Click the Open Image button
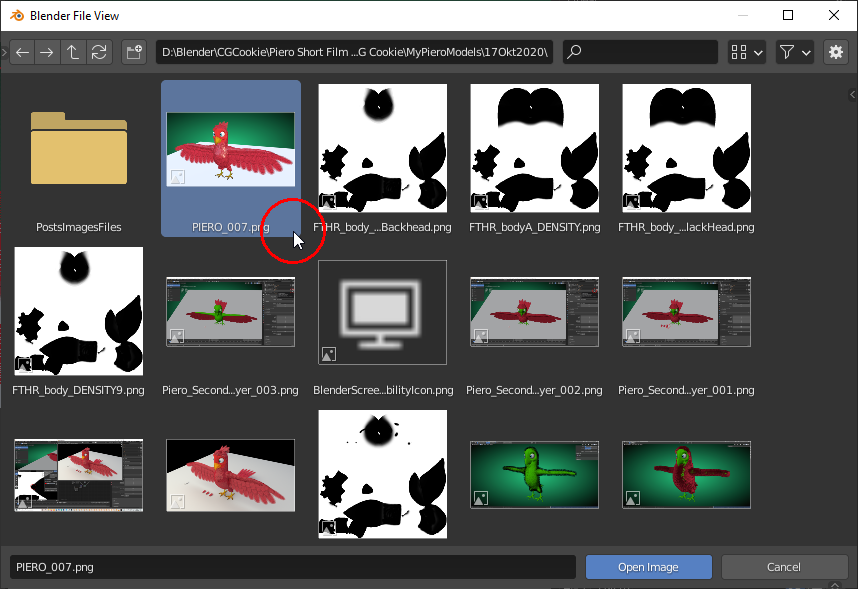 tap(648, 567)
